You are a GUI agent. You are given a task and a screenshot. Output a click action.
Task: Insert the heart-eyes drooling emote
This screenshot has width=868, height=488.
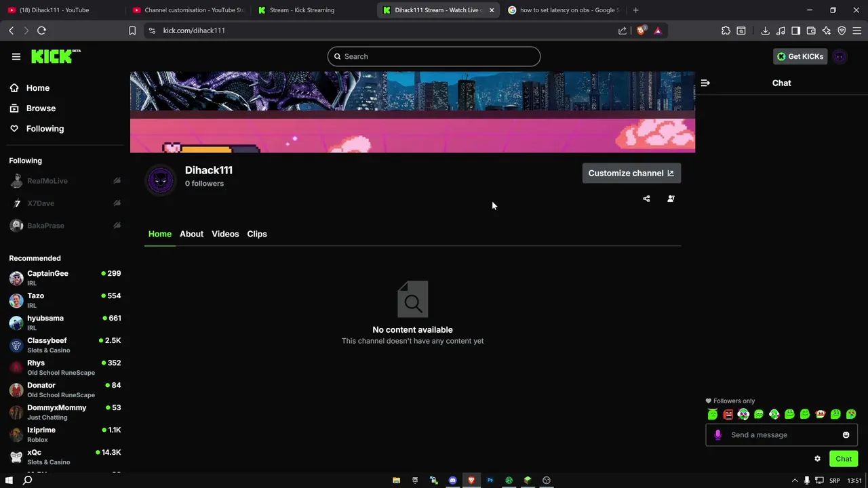tap(851, 414)
